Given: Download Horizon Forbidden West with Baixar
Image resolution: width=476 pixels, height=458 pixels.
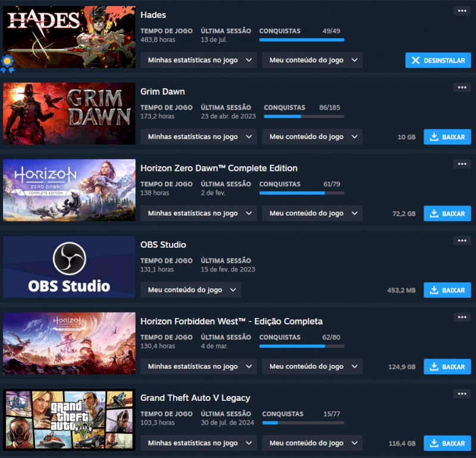Looking at the screenshot, I should (447, 366).
